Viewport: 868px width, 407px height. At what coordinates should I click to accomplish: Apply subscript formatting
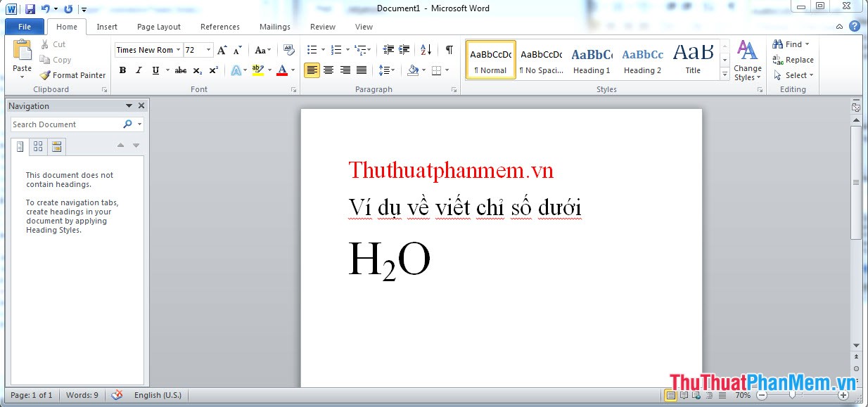197,70
